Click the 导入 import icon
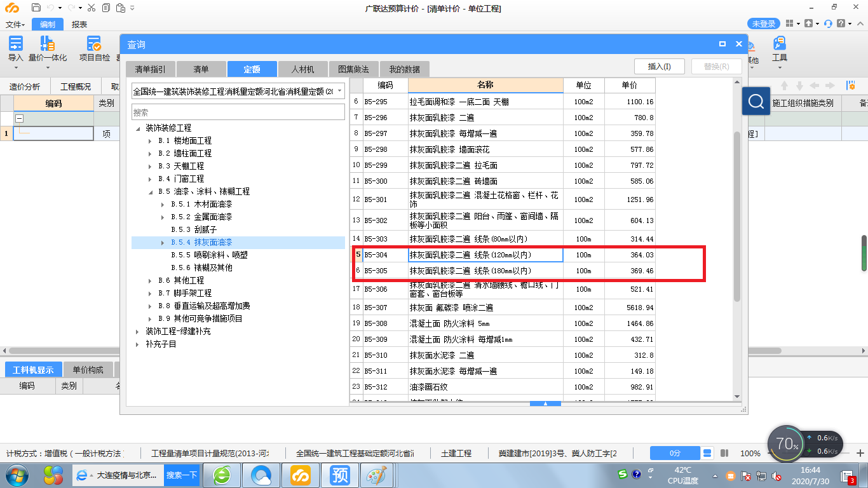 tap(15, 43)
